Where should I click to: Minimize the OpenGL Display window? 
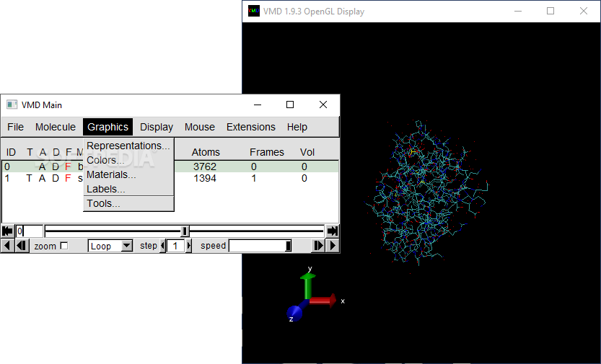pyautogui.click(x=518, y=11)
